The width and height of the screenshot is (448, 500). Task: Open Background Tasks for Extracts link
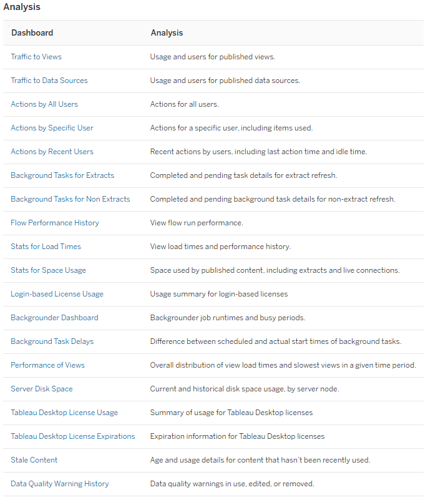(62, 175)
